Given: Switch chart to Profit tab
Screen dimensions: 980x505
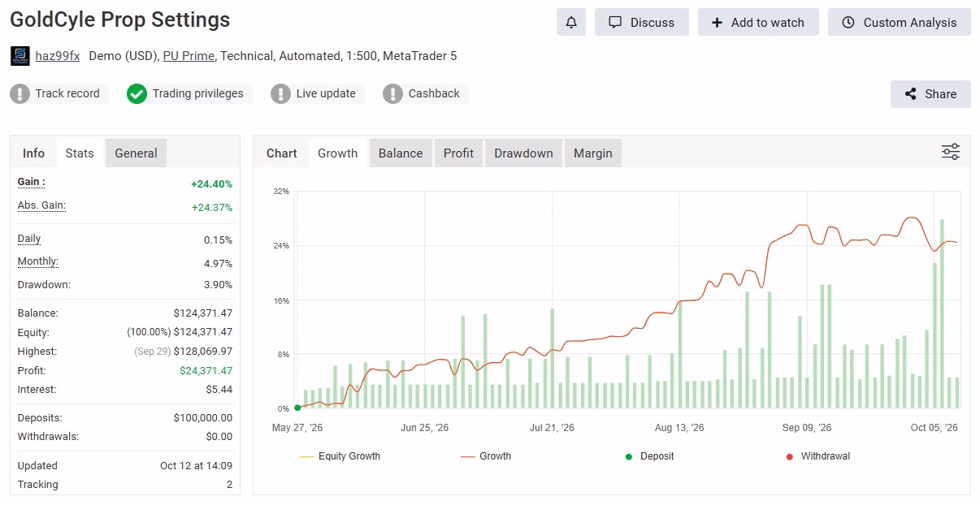Looking at the screenshot, I should pyautogui.click(x=458, y=153).
